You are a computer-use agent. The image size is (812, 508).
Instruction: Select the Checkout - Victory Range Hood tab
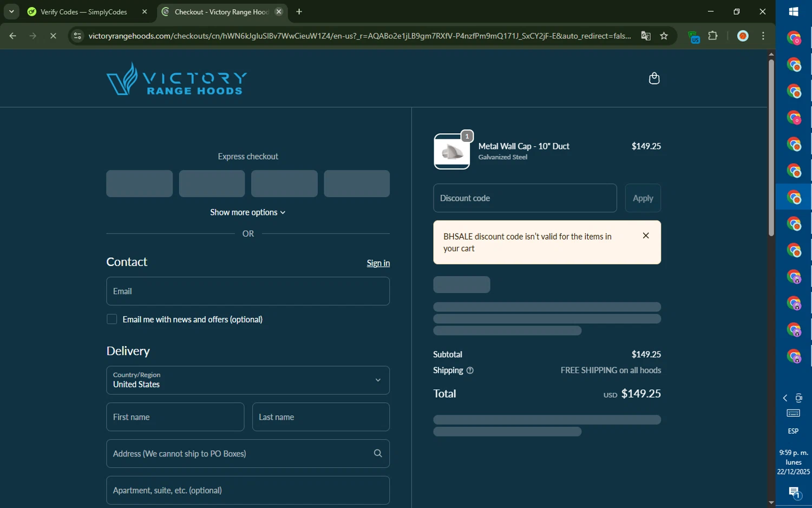pos(223,11)
